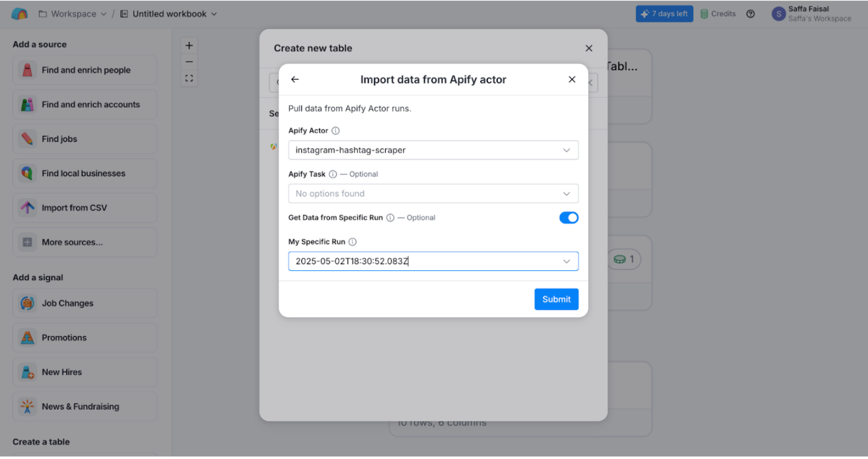Select Find and enrich accounts source

coord(85,105)
